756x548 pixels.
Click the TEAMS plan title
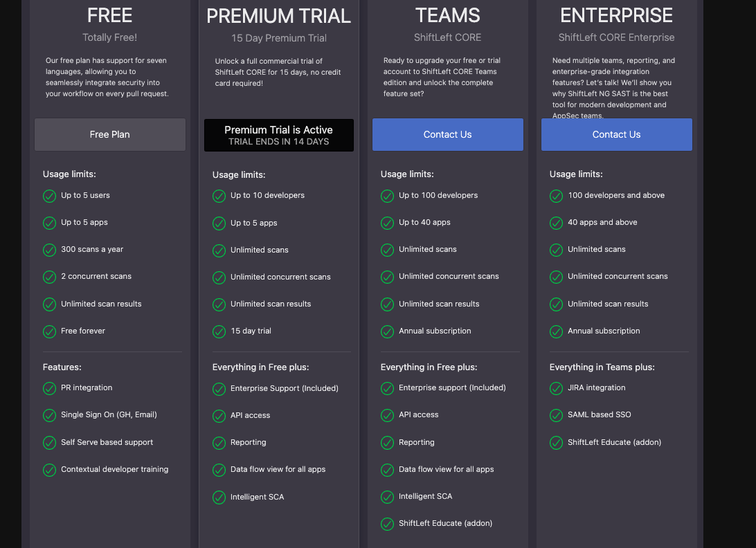447,15
